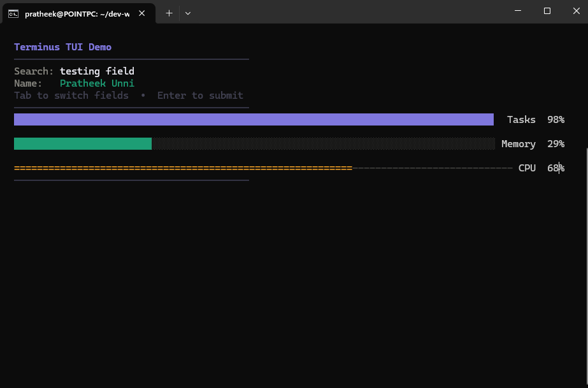Select the pratheek@POINTPC terminal tab
The width and height of the screenshot is (588, 388).
79,14
